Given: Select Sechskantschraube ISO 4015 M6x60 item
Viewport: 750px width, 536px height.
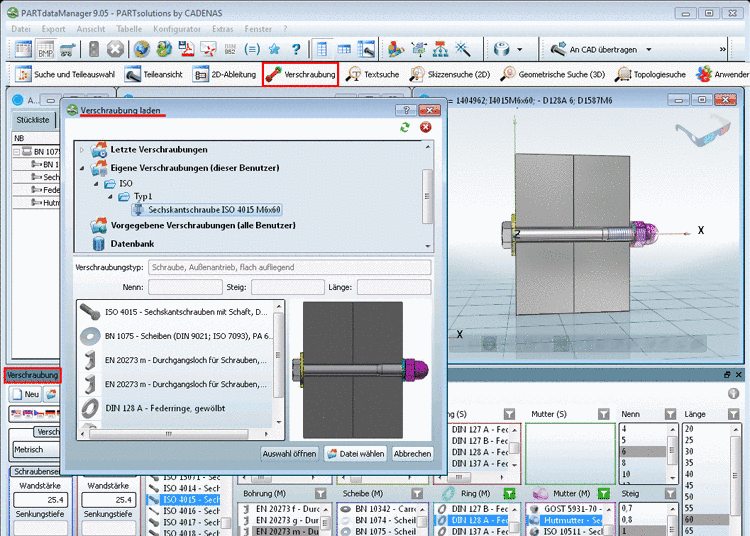Looking at the screenshot, I should click(213, 211).
